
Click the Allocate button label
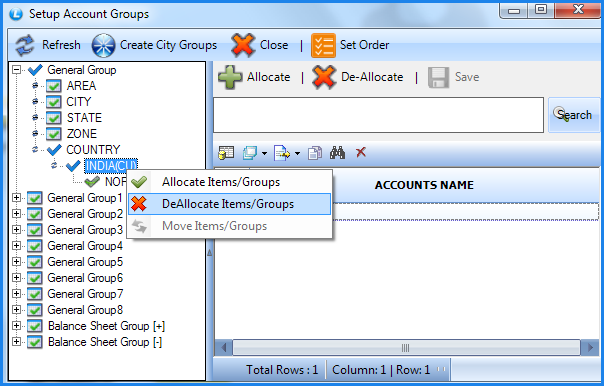(268, 77)
